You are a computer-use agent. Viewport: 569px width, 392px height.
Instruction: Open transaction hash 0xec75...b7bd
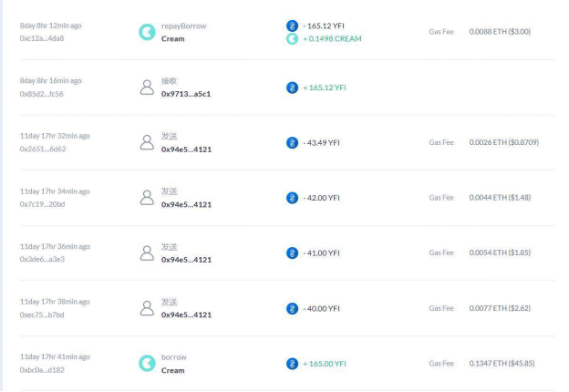point(42,315)
